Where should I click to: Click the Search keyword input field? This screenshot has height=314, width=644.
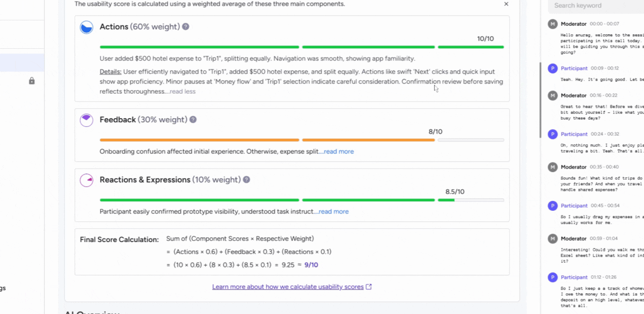tap(596, 6)
